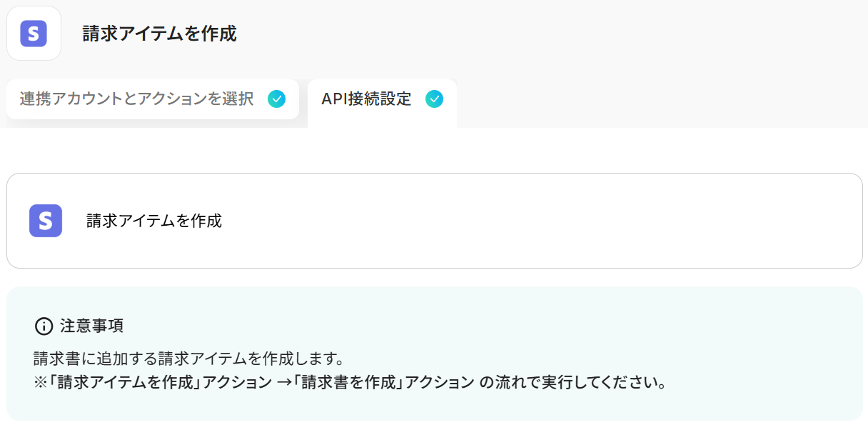Click the info icon next to 注意事項
The width and height of the screenshot is (868, 425).
44,326
